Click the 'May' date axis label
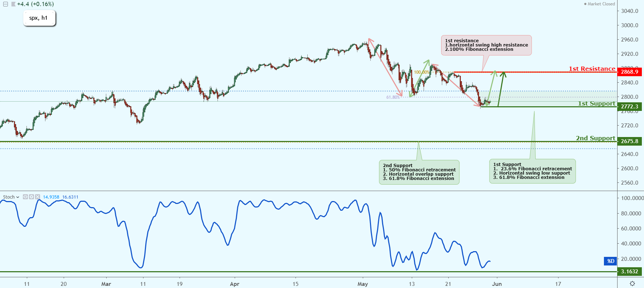 (362, 284)
